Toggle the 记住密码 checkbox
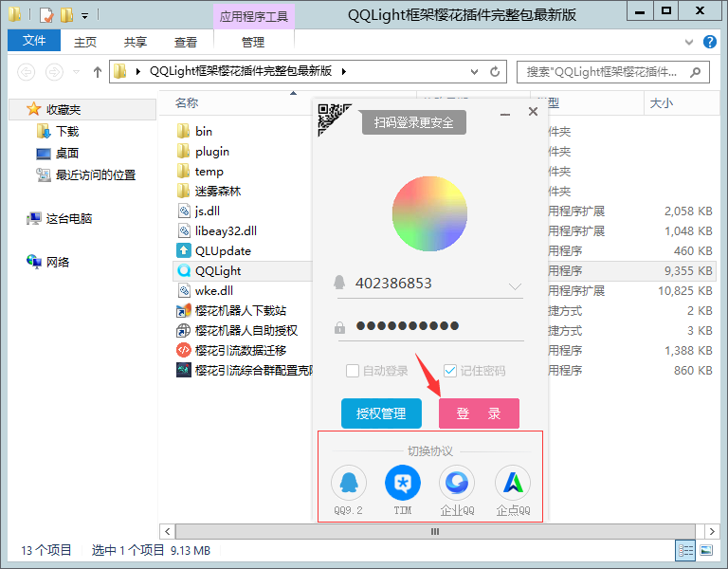The image size is (728, 569). click(450, 371)
